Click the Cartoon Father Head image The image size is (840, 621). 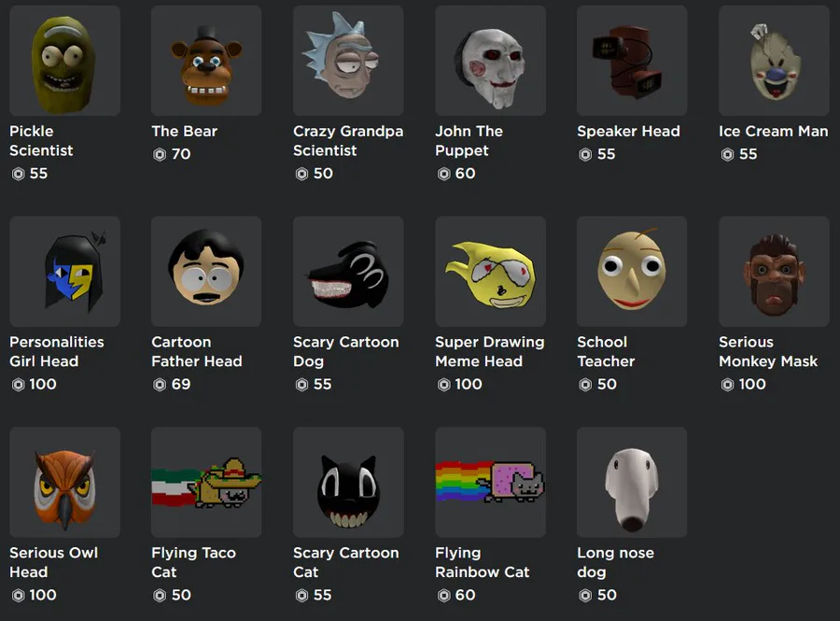[206, 272]
